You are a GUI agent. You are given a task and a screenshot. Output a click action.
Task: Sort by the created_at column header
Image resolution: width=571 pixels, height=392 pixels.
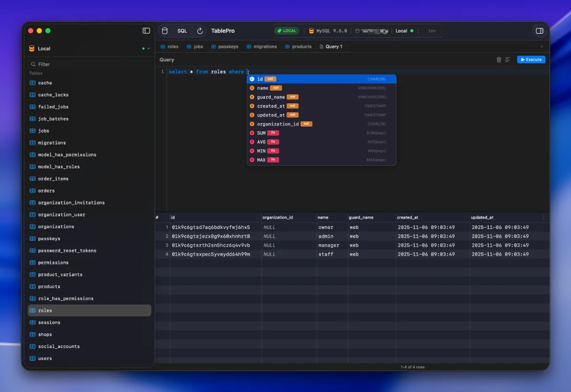[408, 217]
